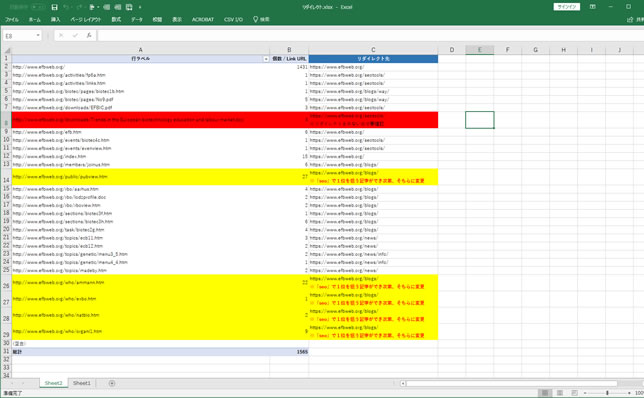Open the ACROBAT ribbon tab

(x=202, y=19)
